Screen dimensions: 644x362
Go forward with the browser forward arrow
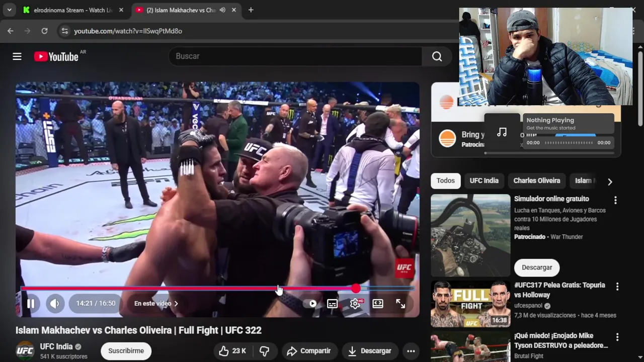click(x=28, y=31)
